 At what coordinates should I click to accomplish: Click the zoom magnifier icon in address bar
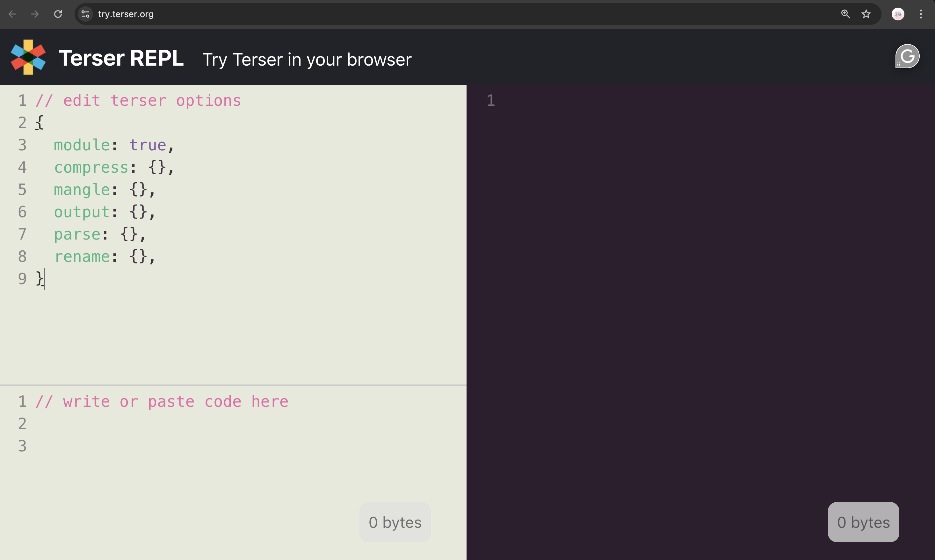[845, 14]
